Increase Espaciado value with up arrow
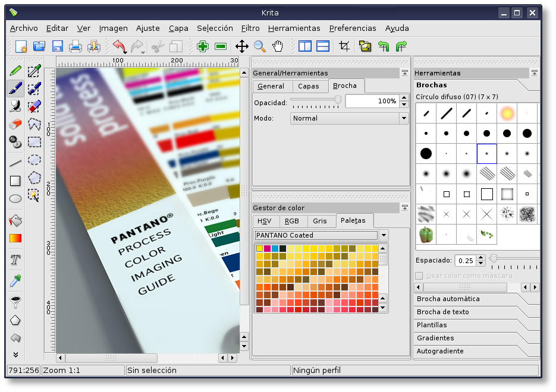The width and height of the screenshot is (556, 392). tap(481, 257)
